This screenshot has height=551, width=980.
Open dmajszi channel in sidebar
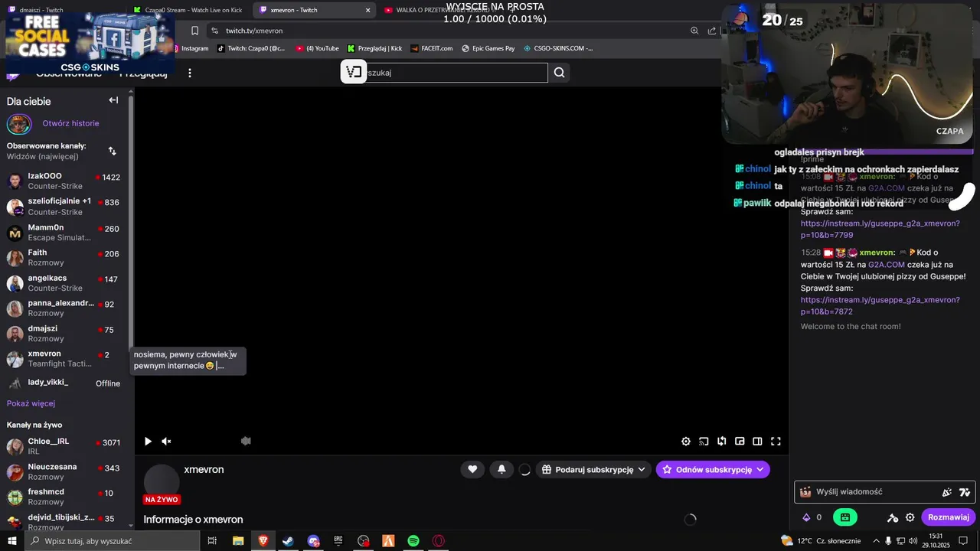coord(65,334)
